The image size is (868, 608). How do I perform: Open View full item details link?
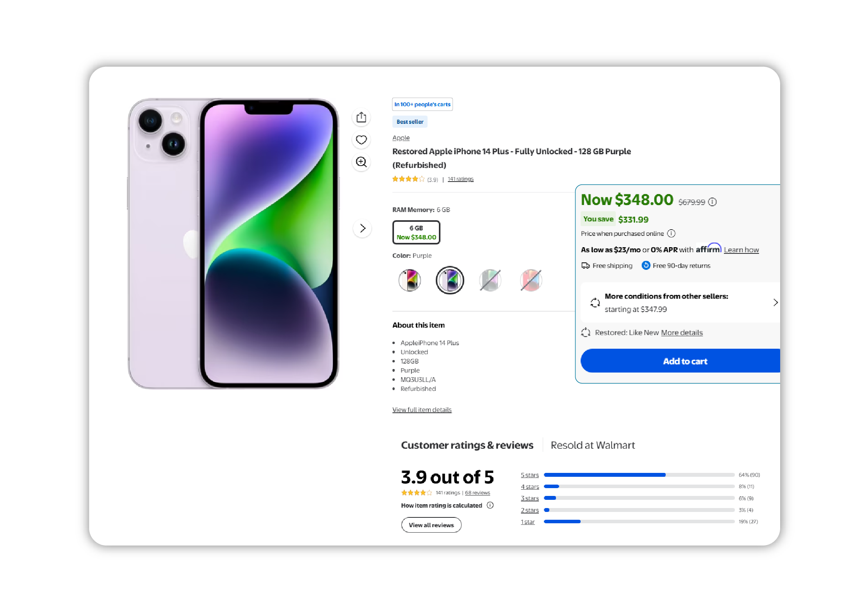(422, 410)
